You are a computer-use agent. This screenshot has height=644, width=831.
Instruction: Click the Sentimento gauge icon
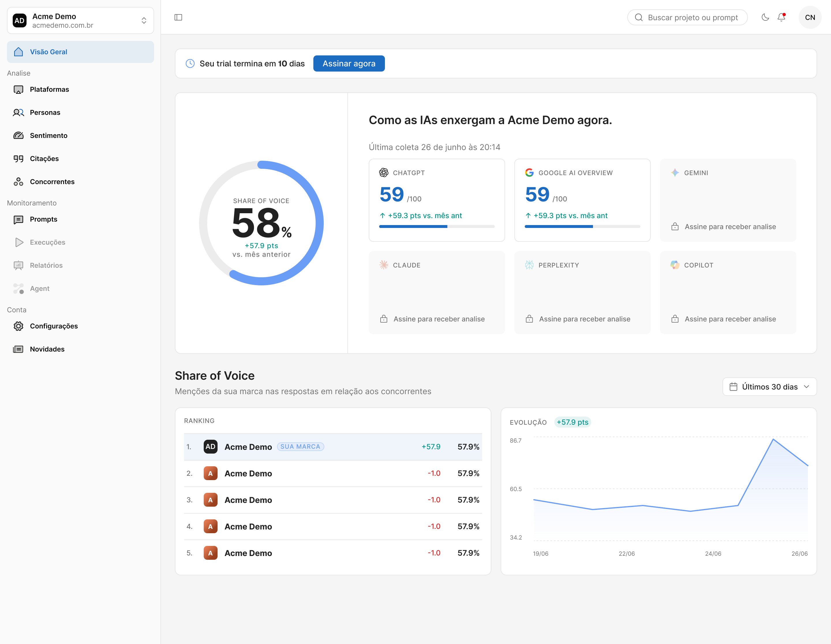pos(18,135)
